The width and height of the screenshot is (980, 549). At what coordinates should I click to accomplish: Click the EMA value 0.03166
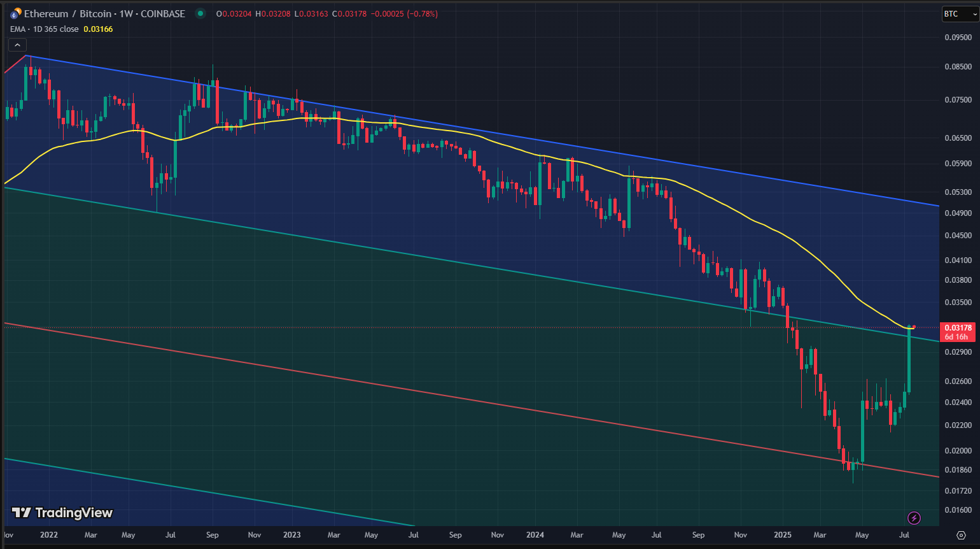click(98, 29)
